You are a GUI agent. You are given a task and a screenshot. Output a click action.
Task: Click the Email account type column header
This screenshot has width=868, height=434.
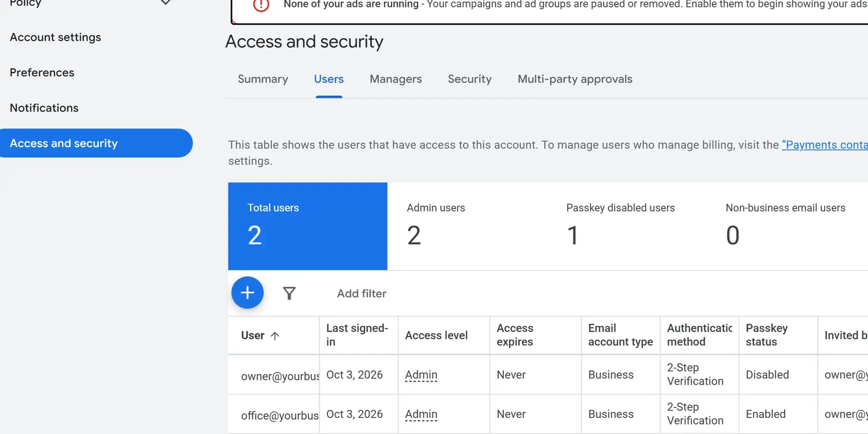tap(620, 335)
